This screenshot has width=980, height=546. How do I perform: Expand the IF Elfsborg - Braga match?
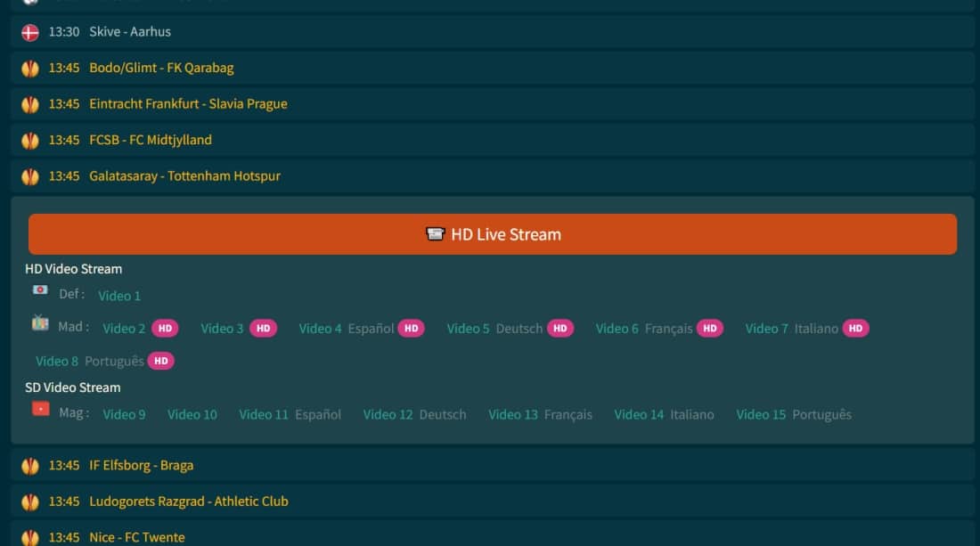click(x=493, y=466)
